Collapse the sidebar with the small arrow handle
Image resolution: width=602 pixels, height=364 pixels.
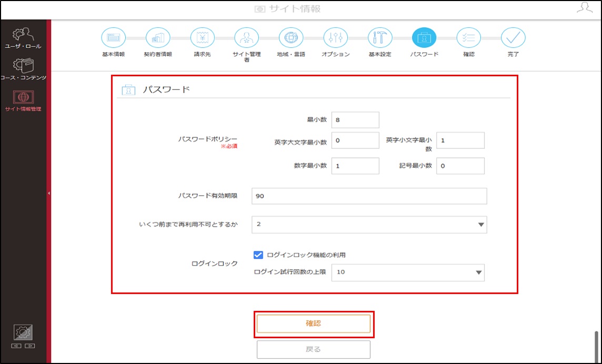pyautogui.click(x=49, y=193)
